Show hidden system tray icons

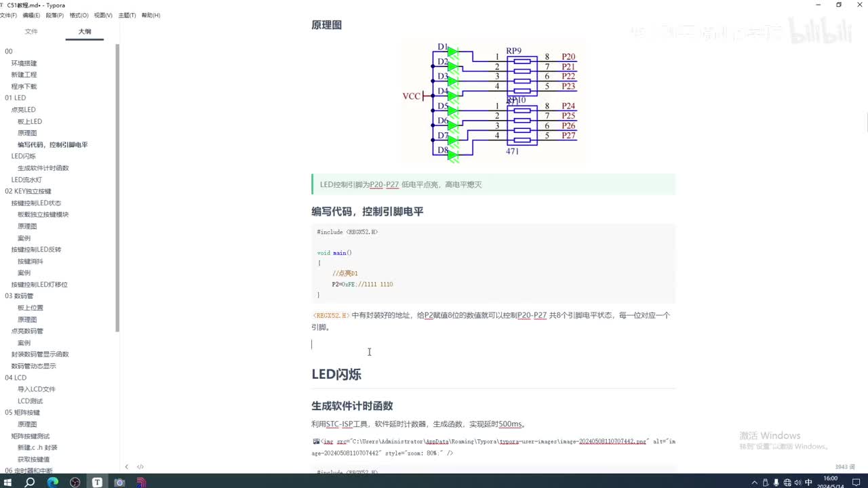[755, 483]
